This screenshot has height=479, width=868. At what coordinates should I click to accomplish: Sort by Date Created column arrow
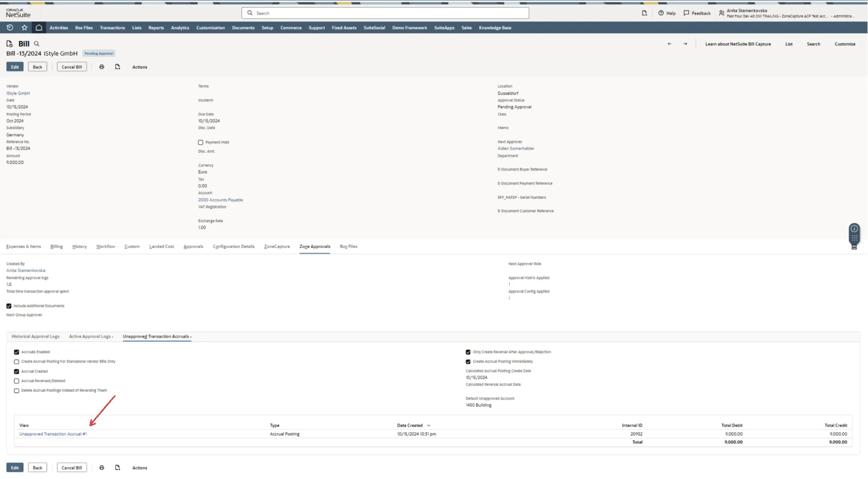click(428, 425)
